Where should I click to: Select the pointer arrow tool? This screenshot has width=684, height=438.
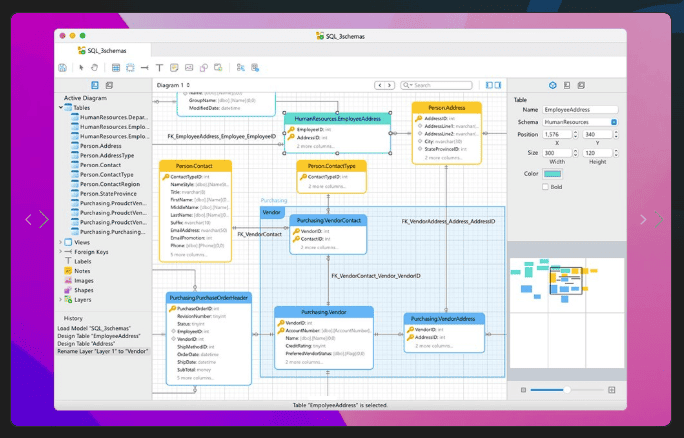point(81,68)
